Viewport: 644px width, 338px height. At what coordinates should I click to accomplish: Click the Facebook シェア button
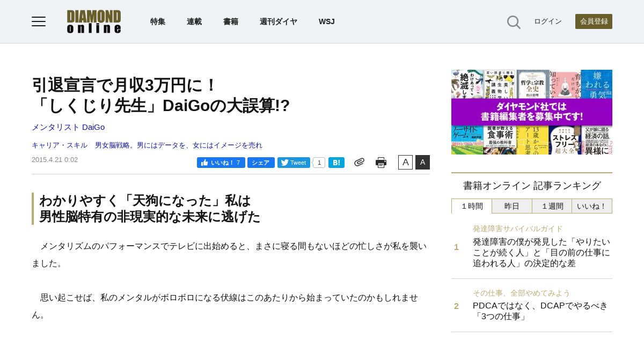261,163
